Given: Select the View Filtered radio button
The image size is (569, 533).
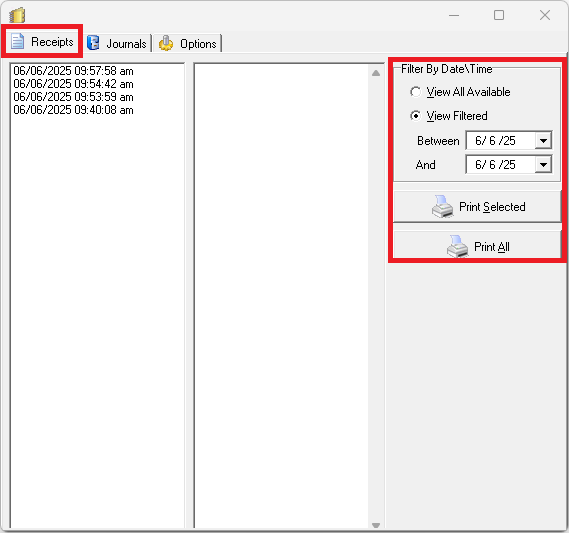Looking at the screenshot, I should point(416,116).
